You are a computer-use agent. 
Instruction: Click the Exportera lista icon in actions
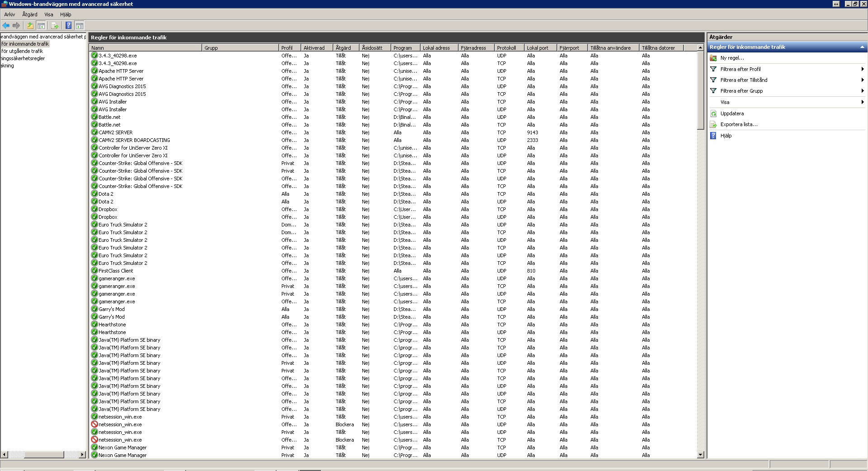pos(713,124)
